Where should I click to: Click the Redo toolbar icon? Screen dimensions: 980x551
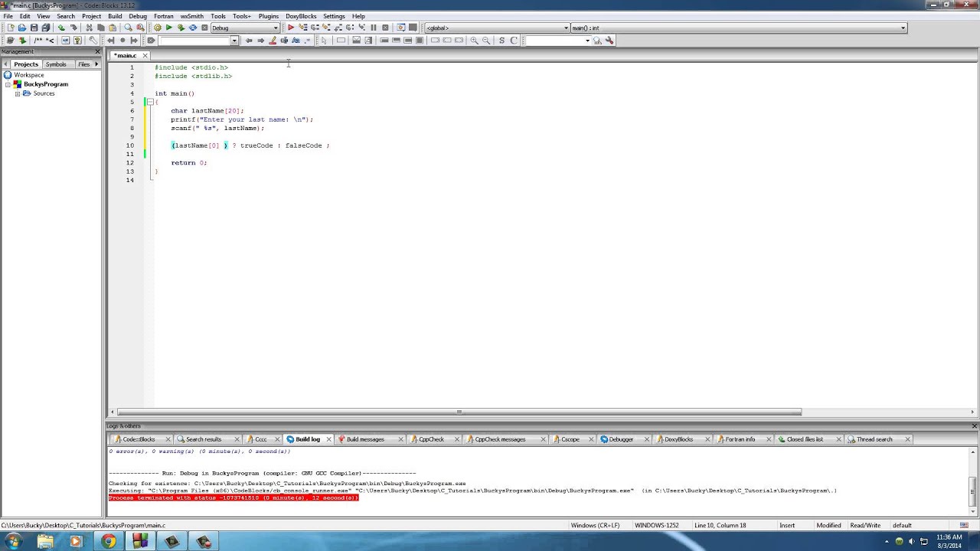click(73, 28)
